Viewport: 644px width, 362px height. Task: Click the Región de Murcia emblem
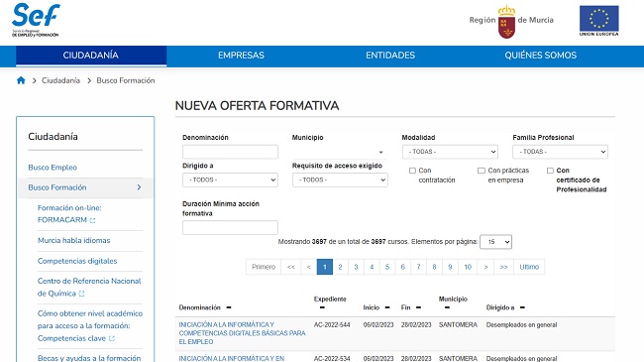(x=511, y=22)
